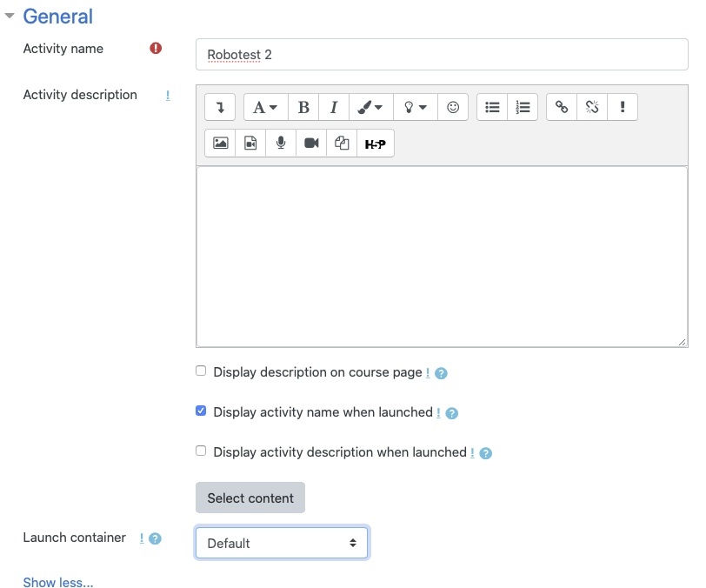Open the text colour brush dropdown

click(x=371, y=107)
